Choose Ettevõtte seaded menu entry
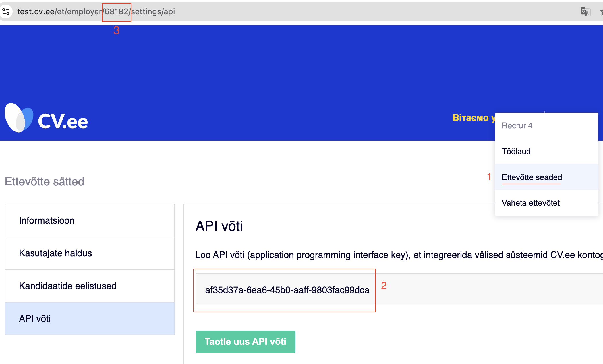603x364 pixels. (532, 177)
